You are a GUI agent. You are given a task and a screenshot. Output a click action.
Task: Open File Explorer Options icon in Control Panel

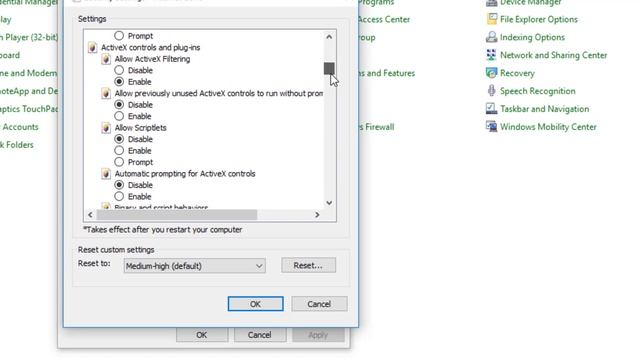point(492,19)
